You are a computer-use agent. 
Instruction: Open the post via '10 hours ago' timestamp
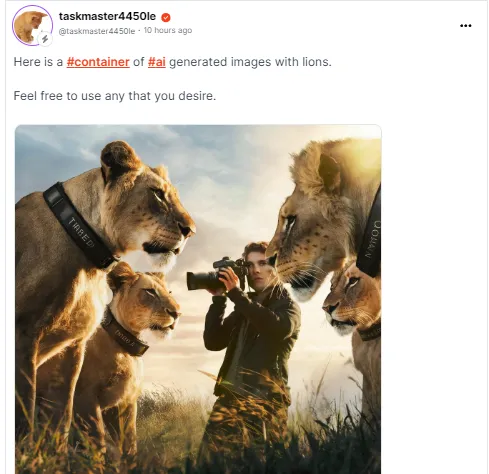tap(168, 30)
